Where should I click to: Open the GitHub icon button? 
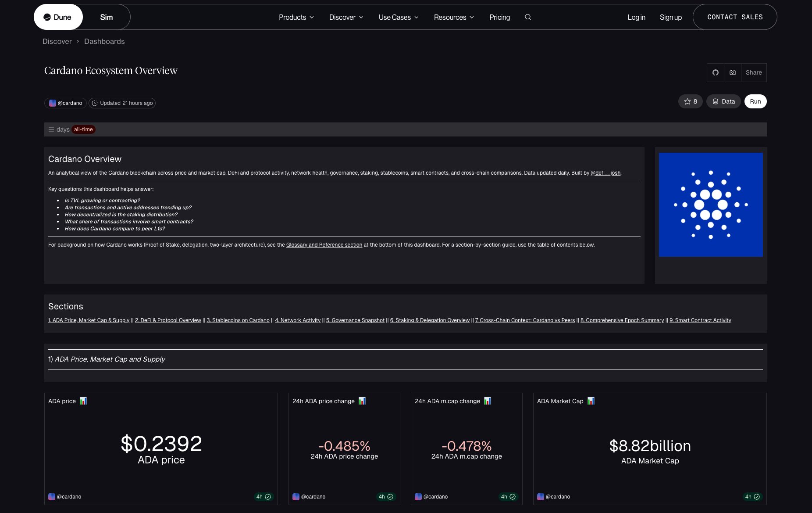pos(716,72)
